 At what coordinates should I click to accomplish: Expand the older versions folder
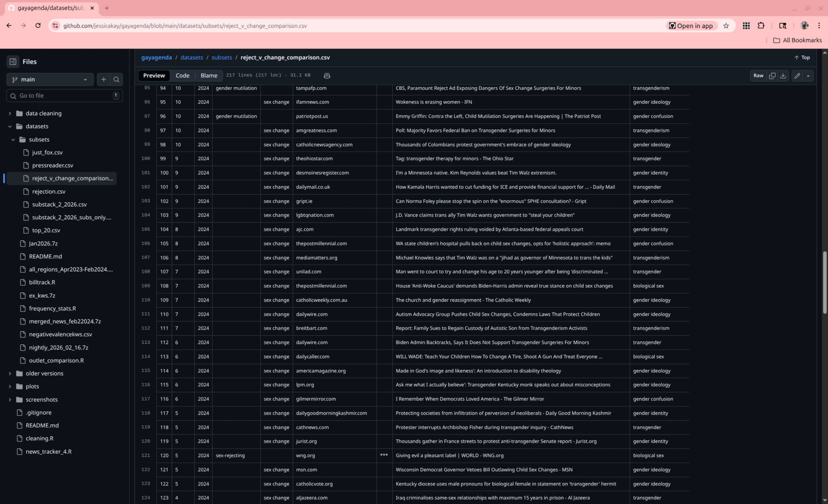tap(10, 373)
